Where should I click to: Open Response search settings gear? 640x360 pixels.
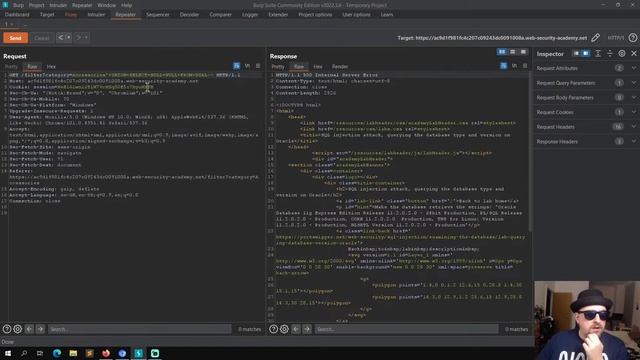point(284,329)
